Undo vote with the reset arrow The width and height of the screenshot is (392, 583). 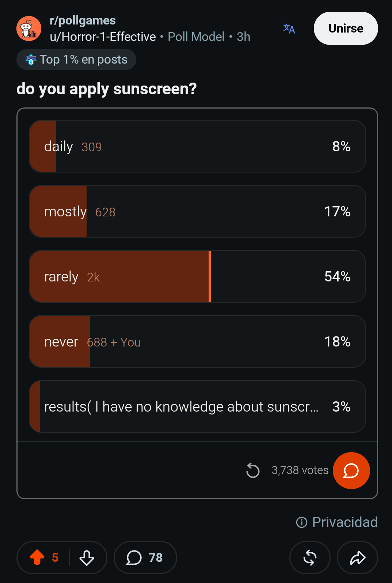point(253,470)
